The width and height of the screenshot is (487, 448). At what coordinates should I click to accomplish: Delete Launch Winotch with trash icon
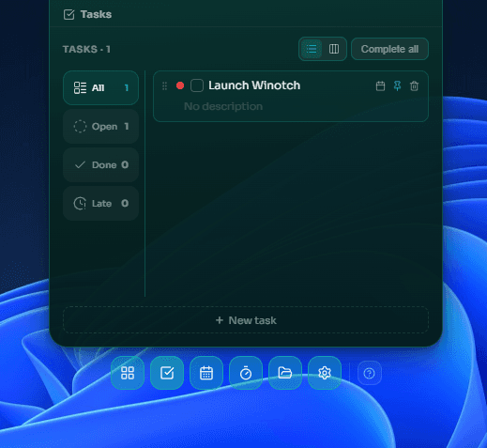[x=414, y=85]
